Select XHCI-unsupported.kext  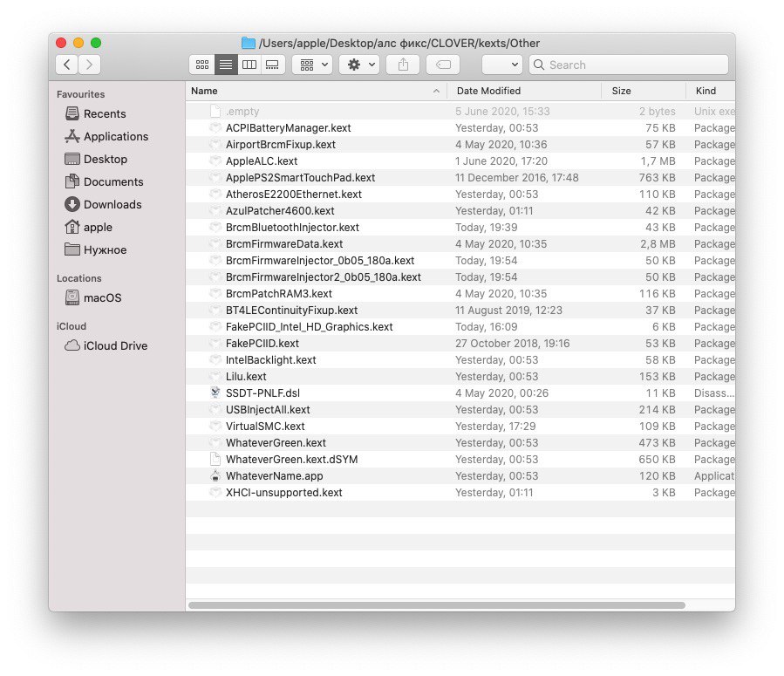tap(460, 492)
